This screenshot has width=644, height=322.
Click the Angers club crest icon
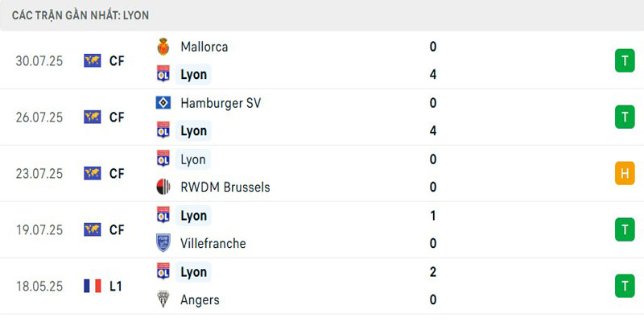[x=163, y=299]
